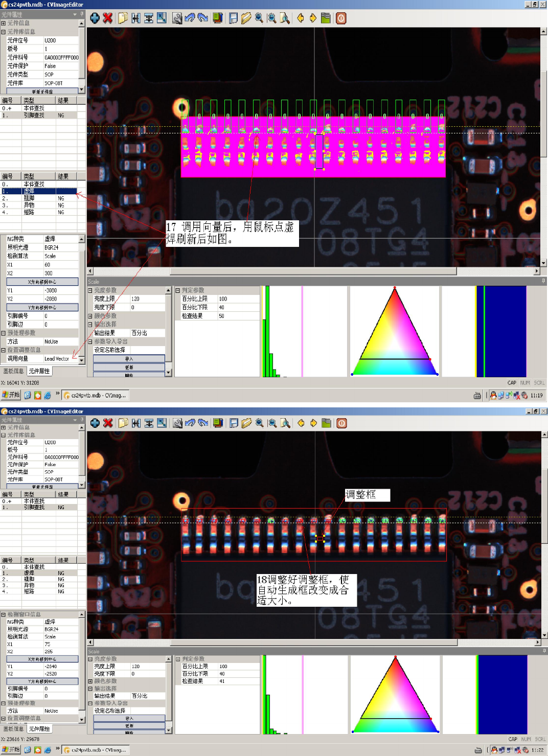Click horizontal fit-width icon in upper window toolbar
Viewport: 548px width, 756px height.
(136, 18)
